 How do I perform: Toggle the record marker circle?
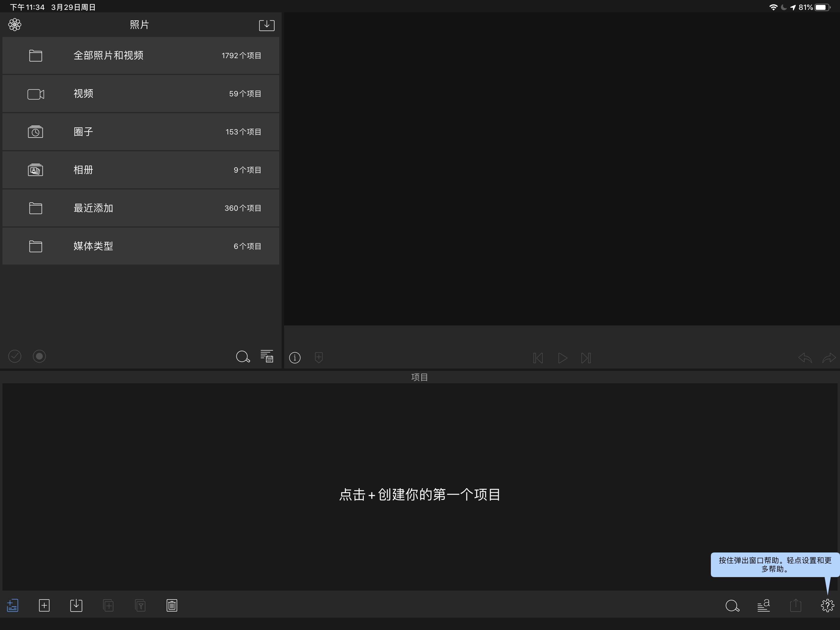39,357
